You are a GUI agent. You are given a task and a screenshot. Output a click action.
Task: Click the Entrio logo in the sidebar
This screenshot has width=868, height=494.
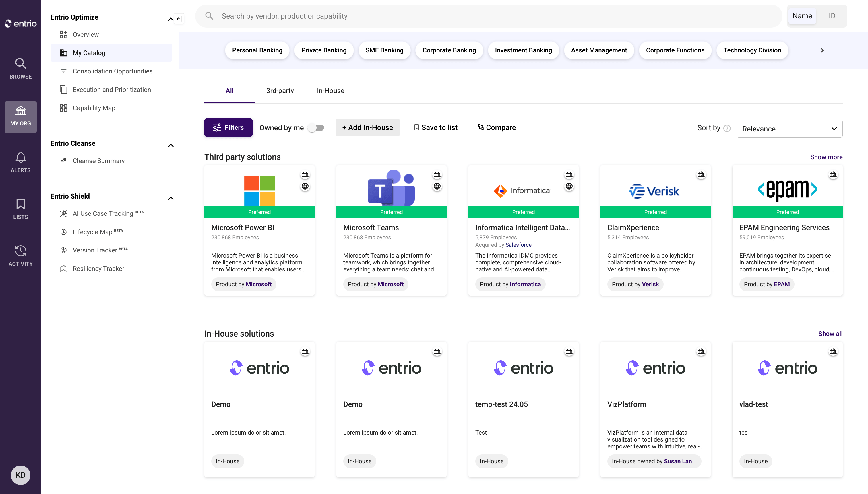point(20,24)
